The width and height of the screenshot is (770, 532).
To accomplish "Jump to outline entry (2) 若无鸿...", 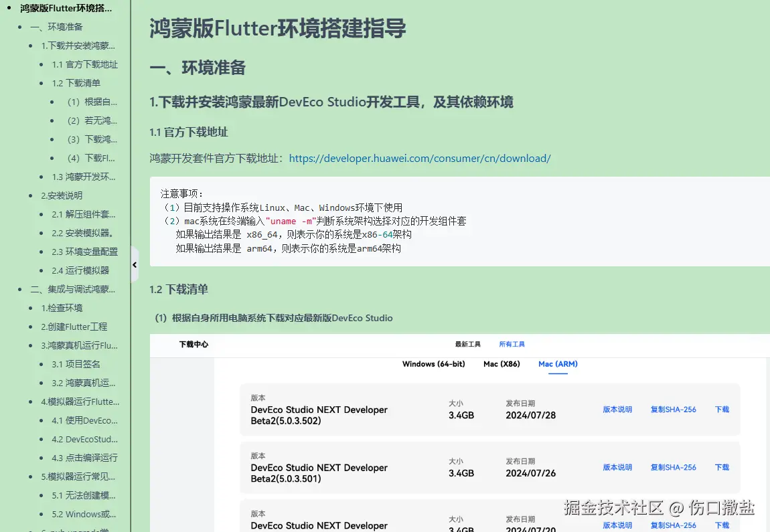I will click(92, 120).
